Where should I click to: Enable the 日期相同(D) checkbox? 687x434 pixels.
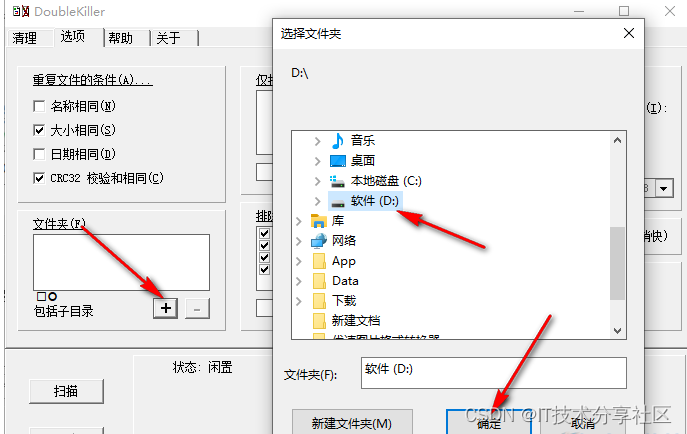[x=39, y=154]
